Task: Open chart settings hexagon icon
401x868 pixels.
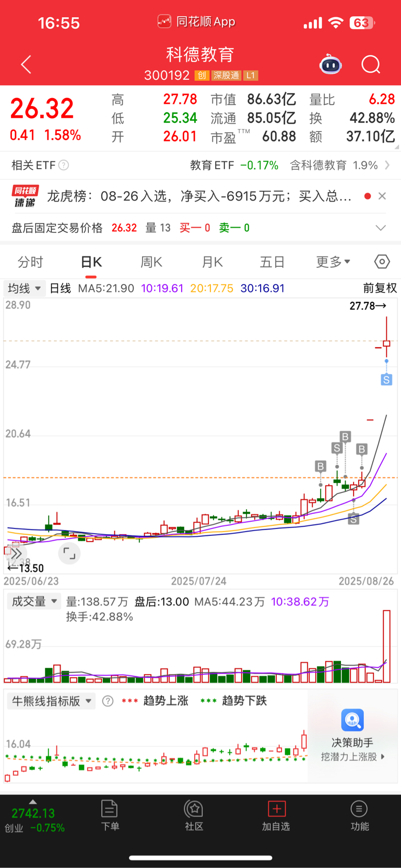Action: point(382,262)
